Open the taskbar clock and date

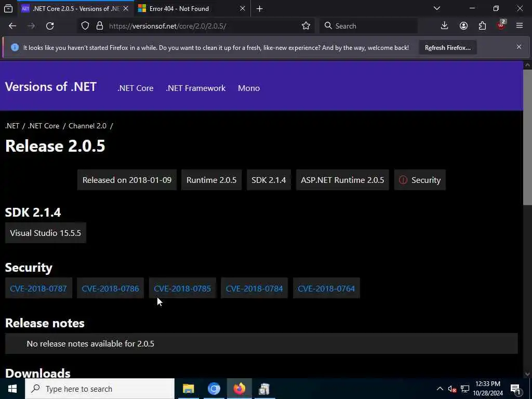click(488, 389)
